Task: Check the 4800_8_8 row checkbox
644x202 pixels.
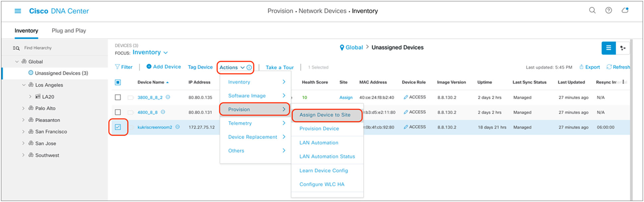Action: click(118, 112)
